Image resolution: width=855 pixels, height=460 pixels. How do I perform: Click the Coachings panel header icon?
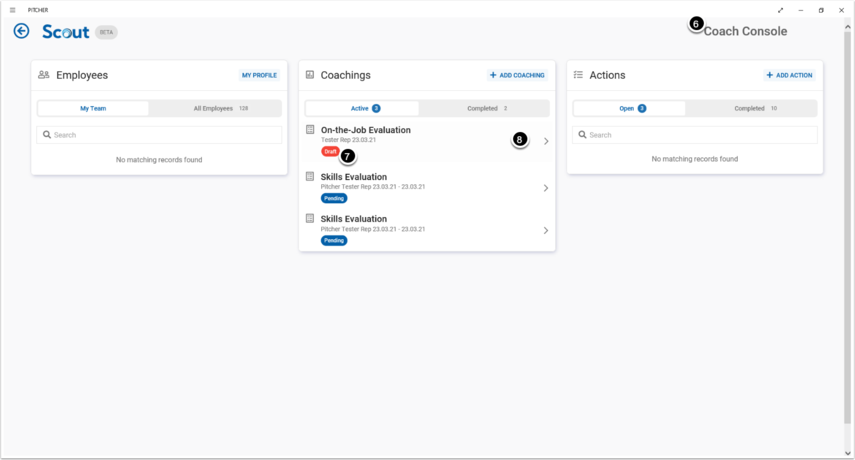pyautogui.click(x=310, y=75)
